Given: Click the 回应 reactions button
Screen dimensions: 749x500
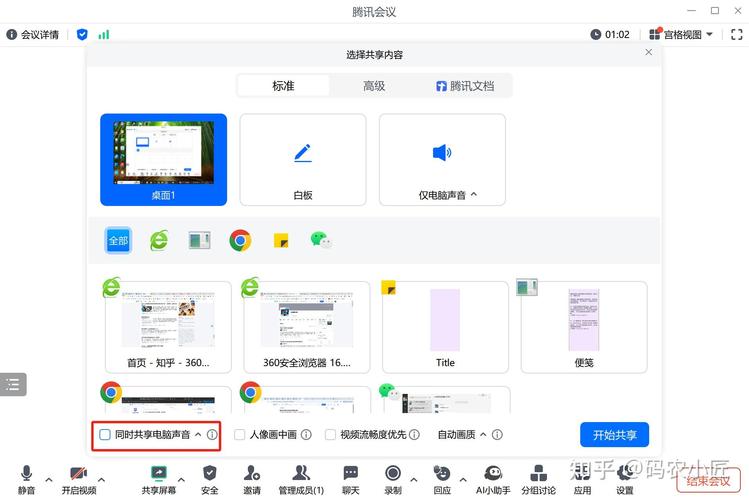Looking at the screenshot, I should pyautogui.click(x=442, y=479).
